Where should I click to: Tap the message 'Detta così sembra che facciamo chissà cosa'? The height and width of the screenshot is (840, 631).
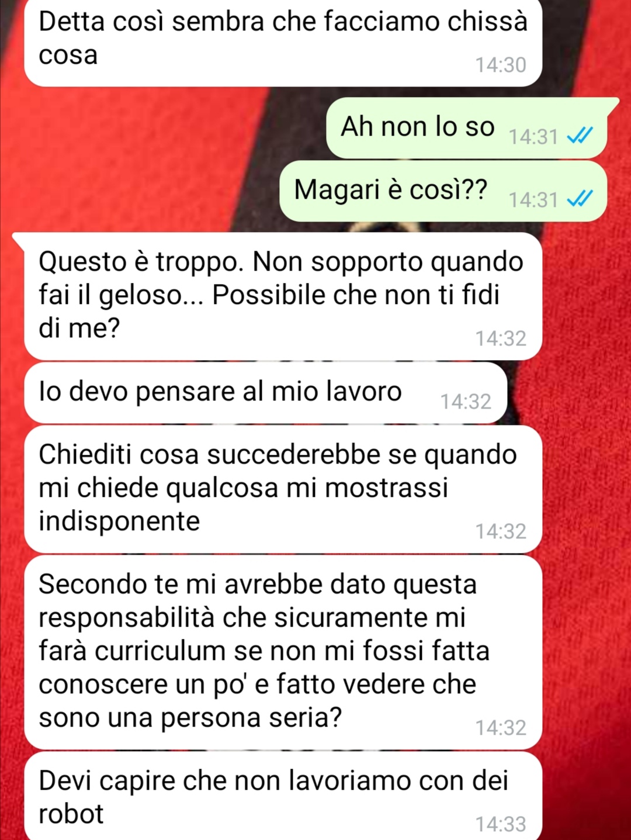[x=283, y=43]
